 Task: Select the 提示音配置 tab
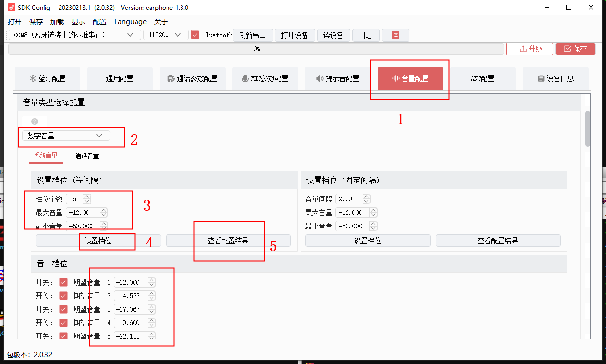[x=338, y=78]
